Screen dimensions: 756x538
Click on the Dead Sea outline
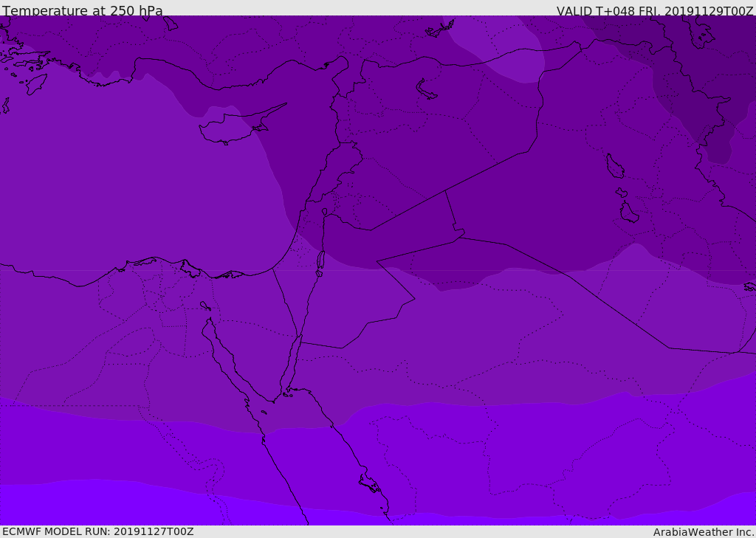click(x=320, y=263)
